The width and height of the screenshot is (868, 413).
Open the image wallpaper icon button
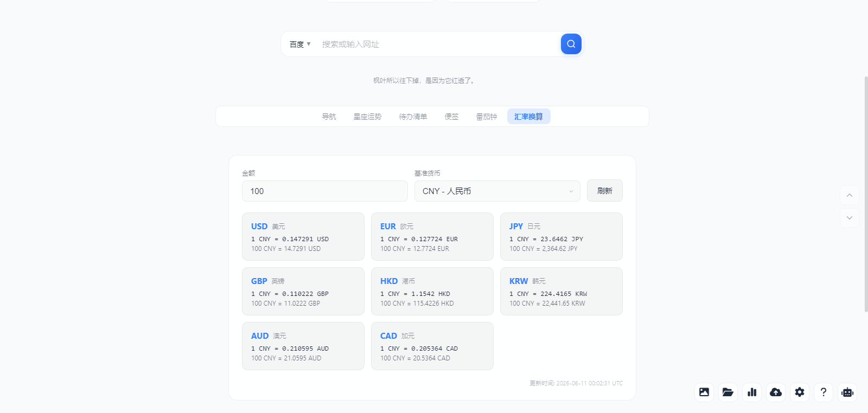(x=704, y=392)
